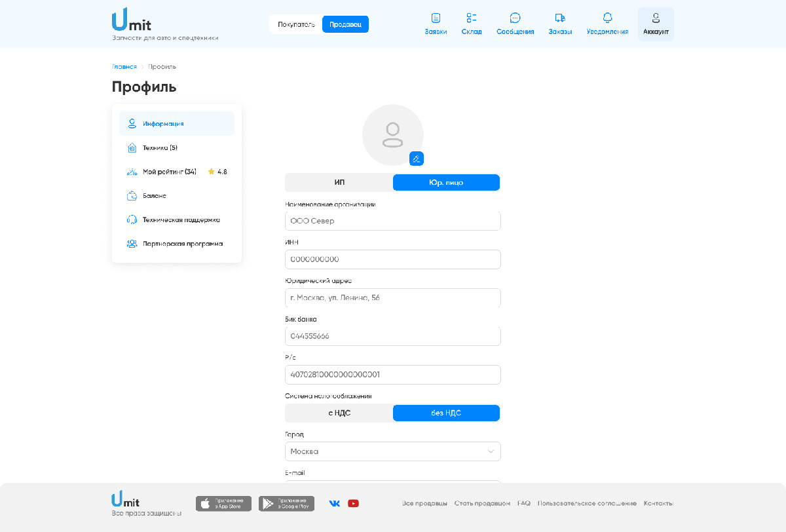
Task: Click the ИНН input field
Action: click(x=393, y=259)
